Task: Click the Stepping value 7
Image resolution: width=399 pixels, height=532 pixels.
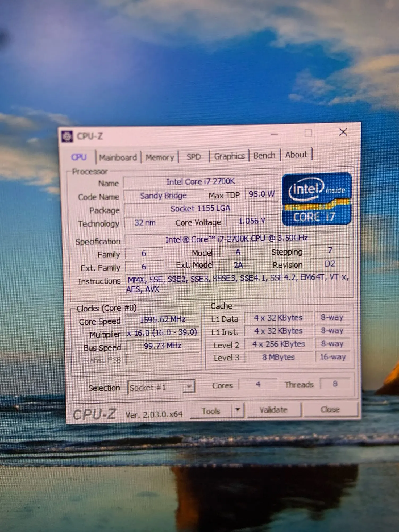Action: coord(330,251)
